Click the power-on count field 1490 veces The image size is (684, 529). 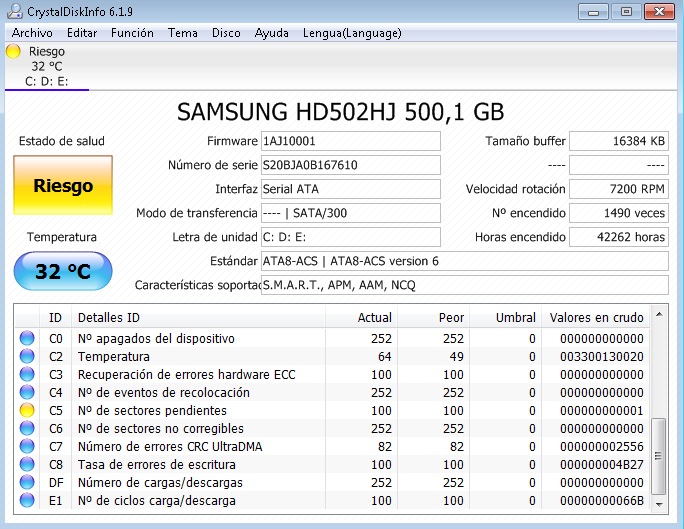pos(619,213)
